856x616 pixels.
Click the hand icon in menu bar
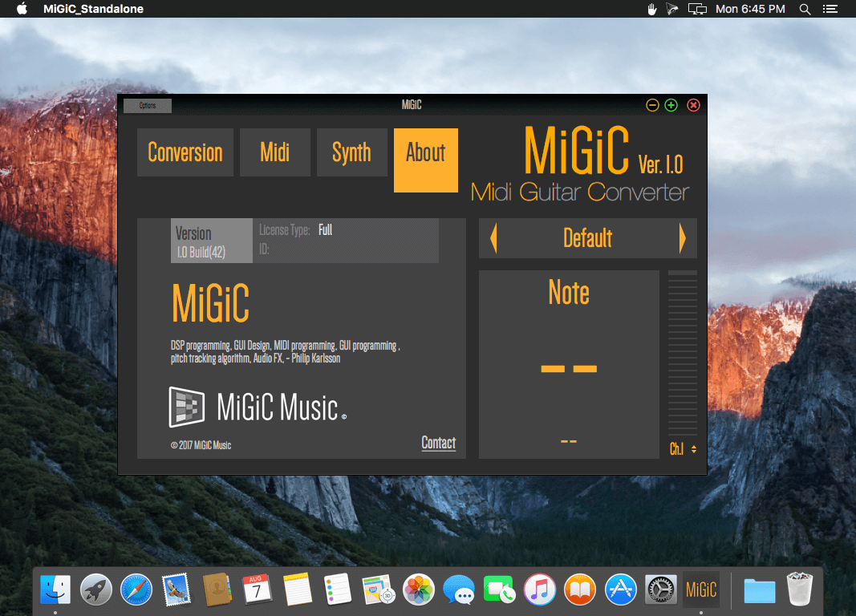651,9
